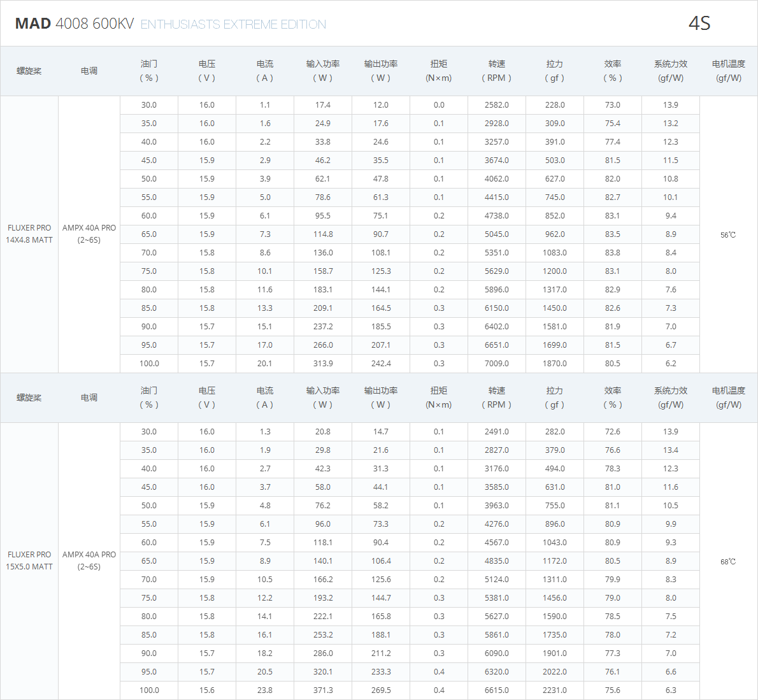Click the 1581.0 thrust cell

(x=555, y=327)
